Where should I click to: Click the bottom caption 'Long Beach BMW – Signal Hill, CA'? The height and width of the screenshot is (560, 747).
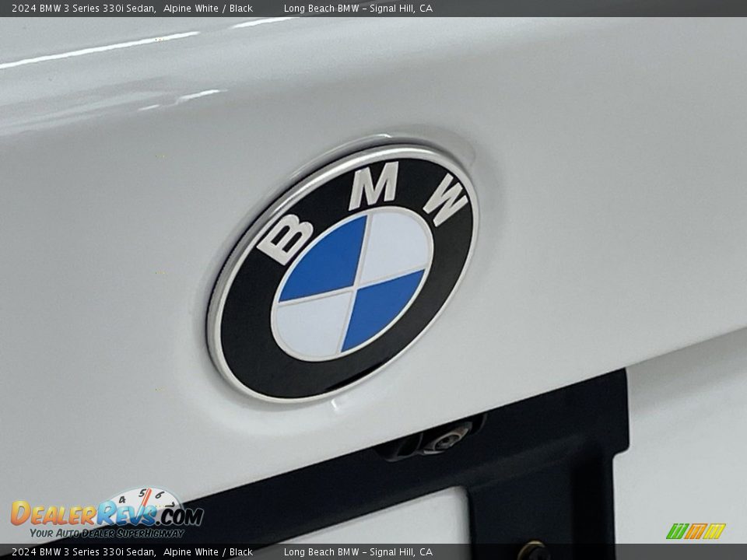[x=358, y=552]
